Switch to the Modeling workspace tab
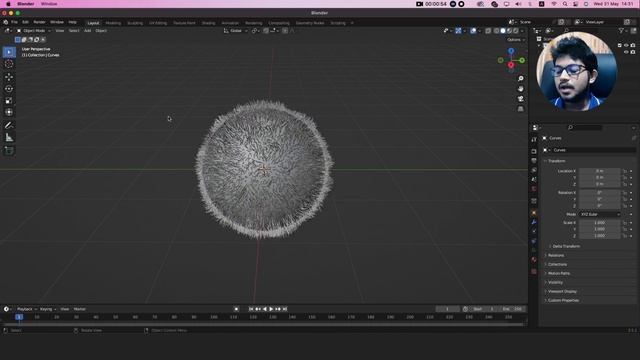 [113, 23]
